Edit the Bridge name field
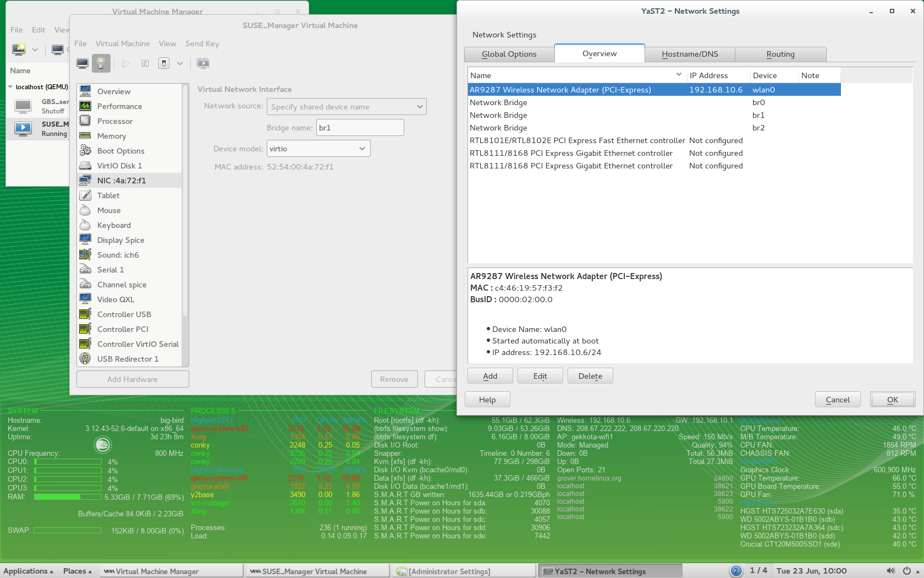The width and height of the screenshot is (924, 578). [360, 128]
